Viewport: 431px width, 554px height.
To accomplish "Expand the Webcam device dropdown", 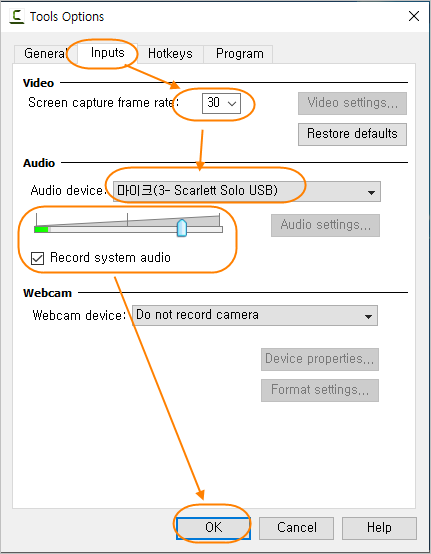I will [x=254, y=316].
